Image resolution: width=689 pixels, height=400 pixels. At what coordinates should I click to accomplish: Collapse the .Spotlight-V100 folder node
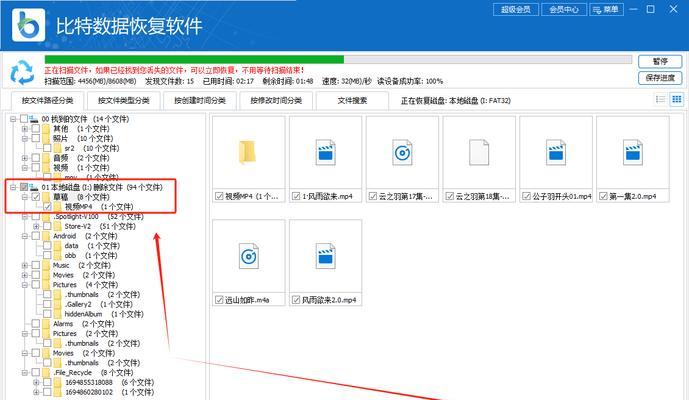click(25, 217)
